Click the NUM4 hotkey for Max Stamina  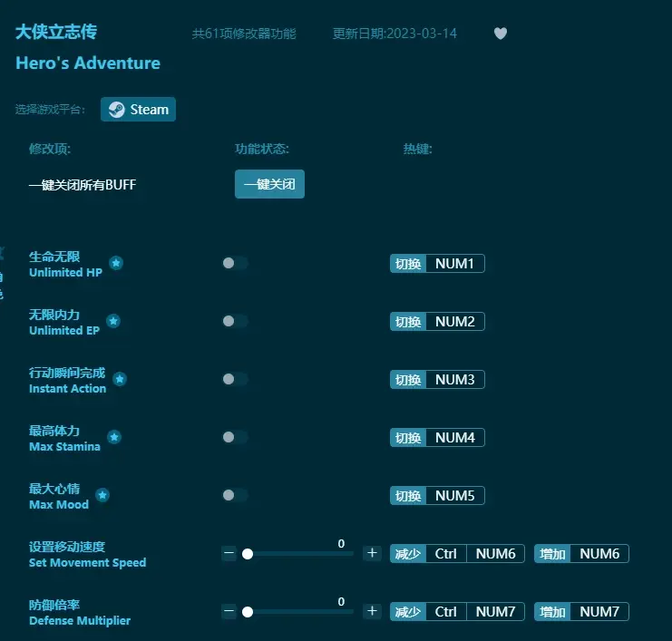click(455, 438)
